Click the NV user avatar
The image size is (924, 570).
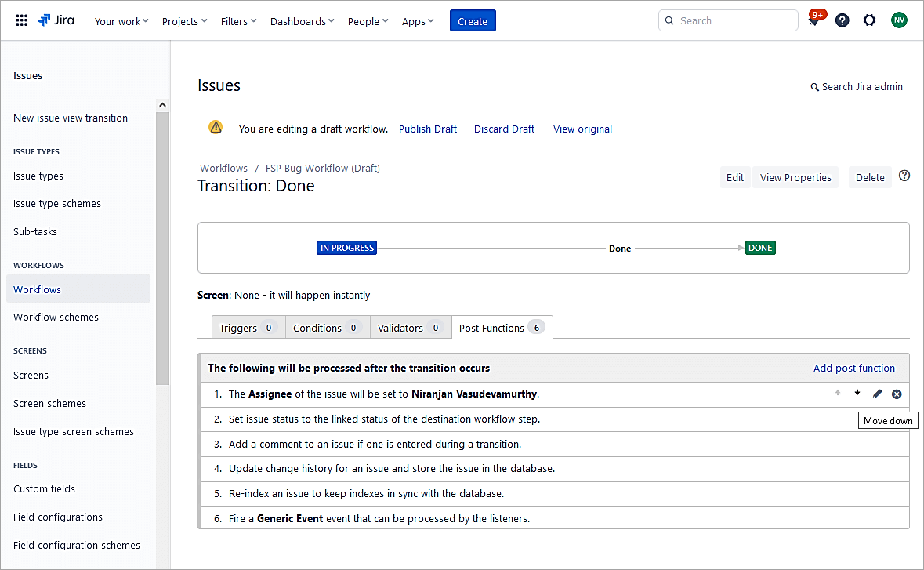point(899,20)
